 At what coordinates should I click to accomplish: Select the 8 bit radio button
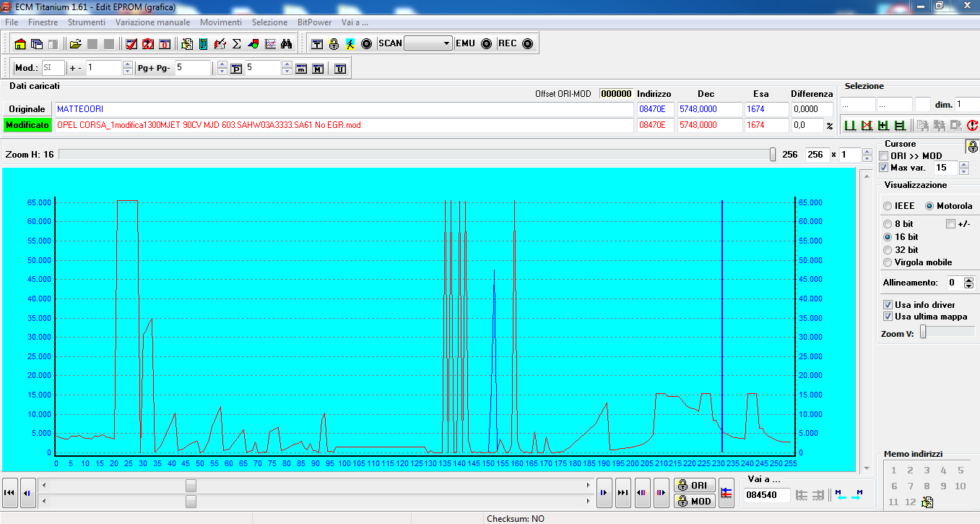click(888, 224)
